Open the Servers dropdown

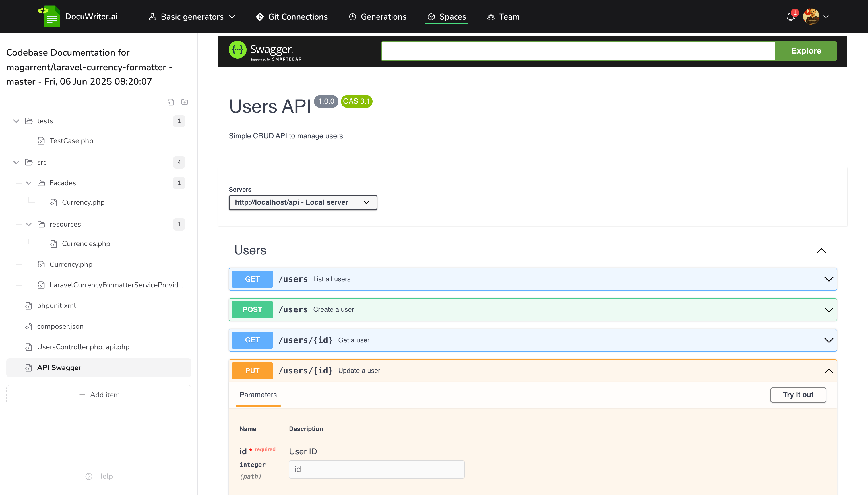(x=303, y=203)
